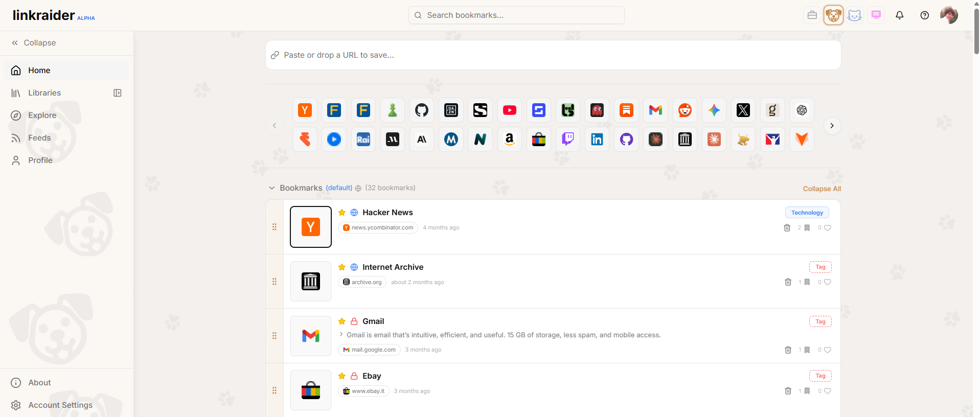Open the Amazon shortcut icon
Image resolution: width=980 pixels, height=417 pixels.
(x=510, y=140)
